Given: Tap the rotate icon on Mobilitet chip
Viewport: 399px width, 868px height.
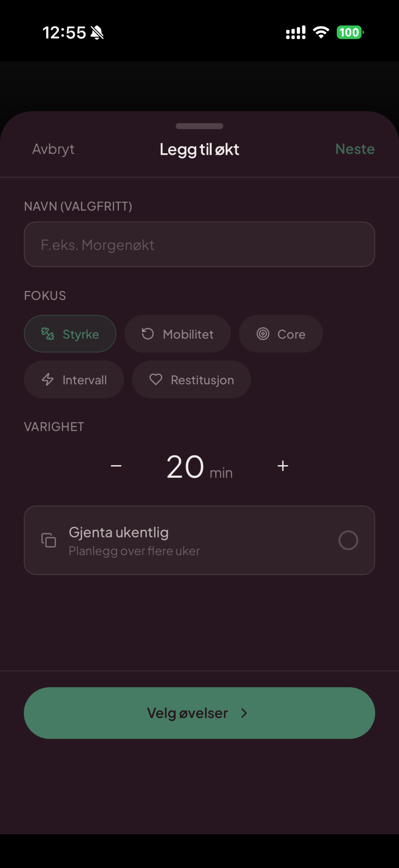Looking at the screenshot, I should (148, 334).
